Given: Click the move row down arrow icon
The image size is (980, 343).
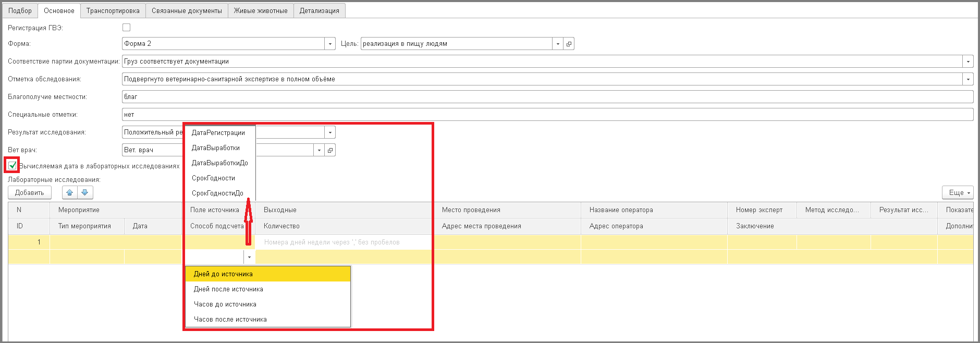Looking at the screenshot, I should pos(85,192).
